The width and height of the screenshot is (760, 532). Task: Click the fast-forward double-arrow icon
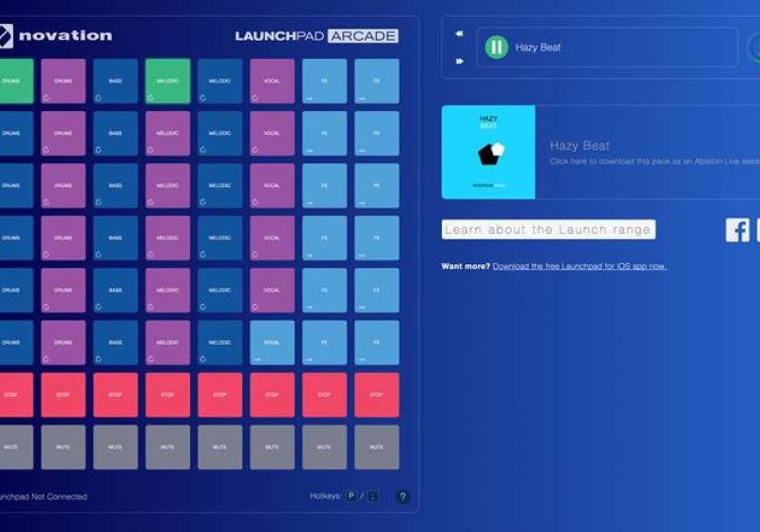point(459,61)
